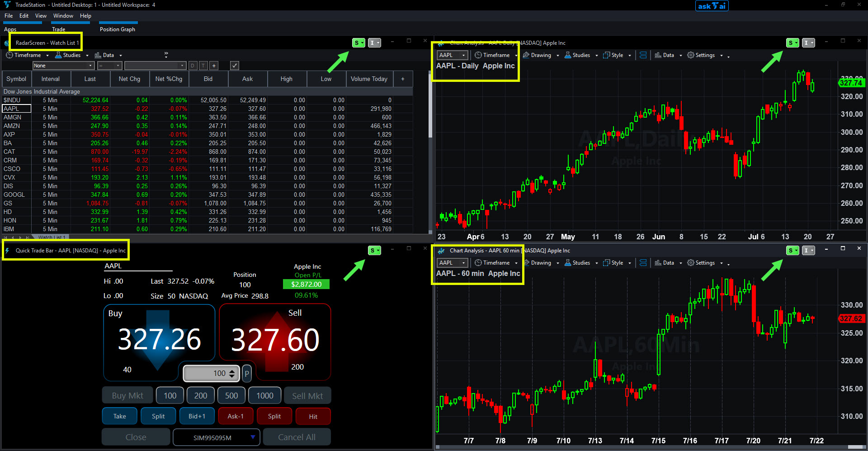Click the add column plus in RadarScreen header
Screen dimensions: 868x451
pyautogui.click(x=403, y=79)
